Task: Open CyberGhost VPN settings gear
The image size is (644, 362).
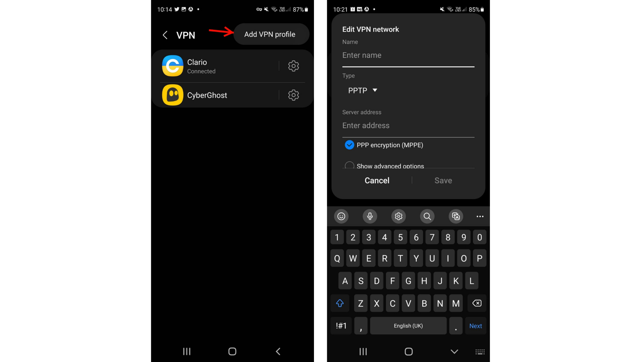Action: click(x=293, y=95)
